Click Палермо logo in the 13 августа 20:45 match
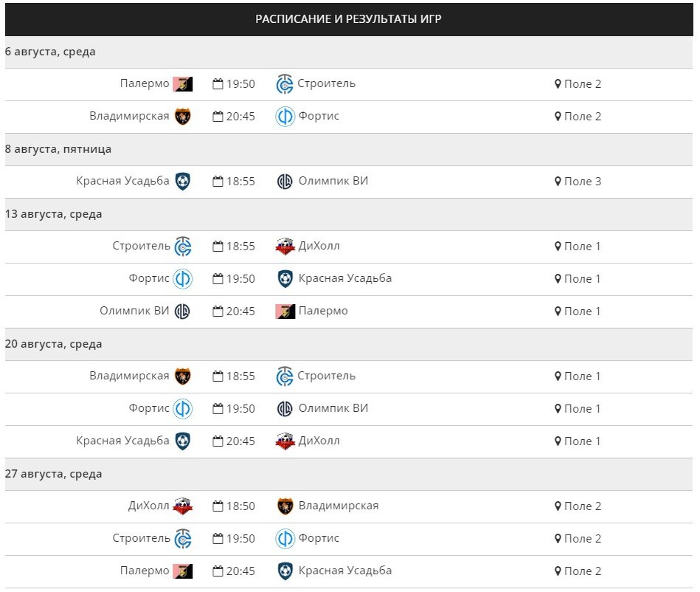This screenshot has width=700, height=592. click(285, 312)
